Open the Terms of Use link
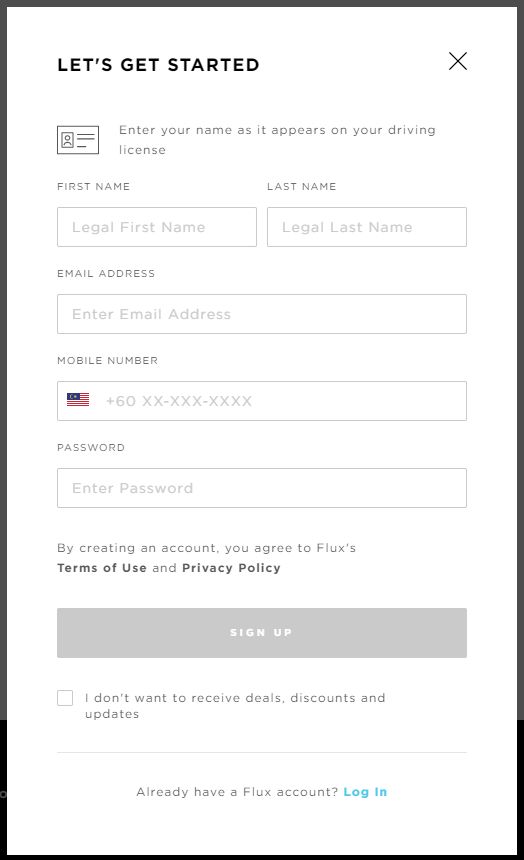This screenshot has width=524, height=860. [x=102, y=568]
